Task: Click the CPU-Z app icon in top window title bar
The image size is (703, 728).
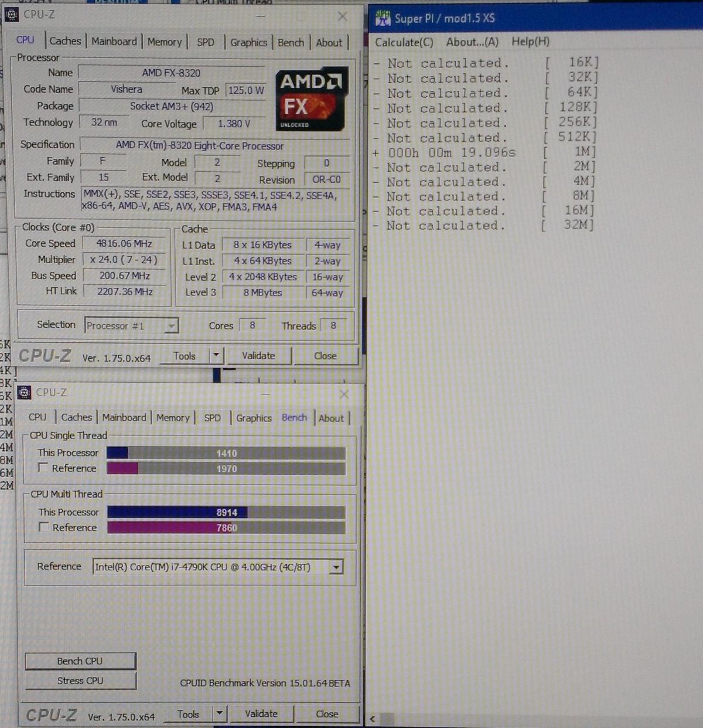Action: [x=11, y=14]
